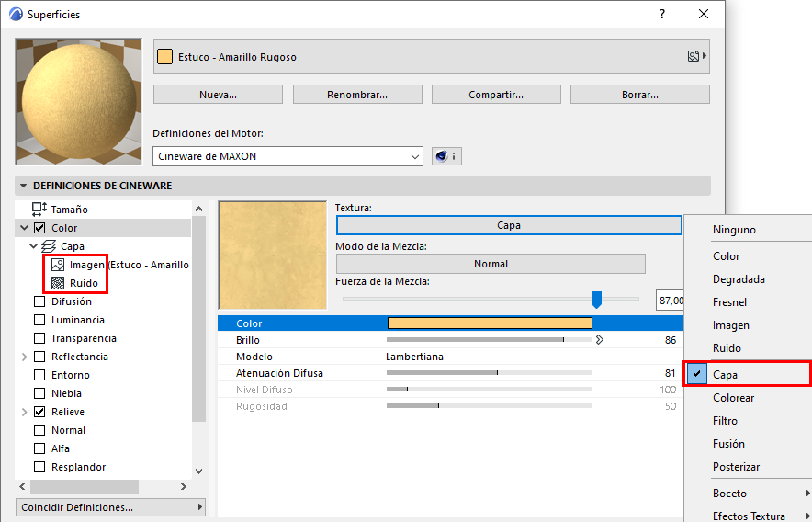Expand the Reflectancia tree item

pos(25,357)
